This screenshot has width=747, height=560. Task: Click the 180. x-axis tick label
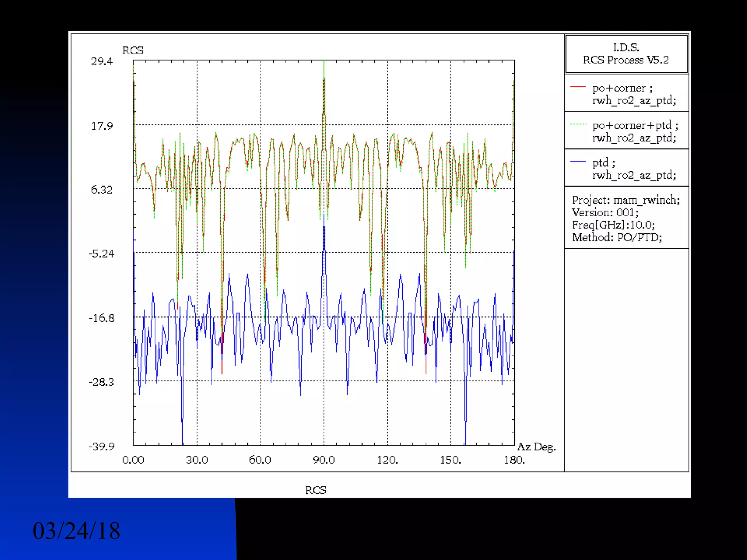pos(514,460)
